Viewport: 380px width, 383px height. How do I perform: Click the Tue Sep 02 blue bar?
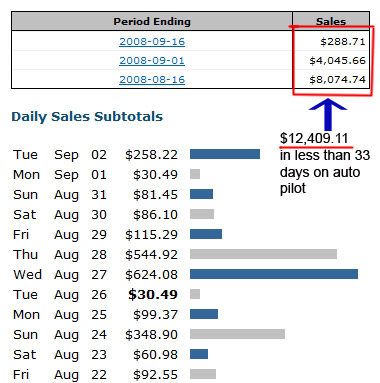225,154
